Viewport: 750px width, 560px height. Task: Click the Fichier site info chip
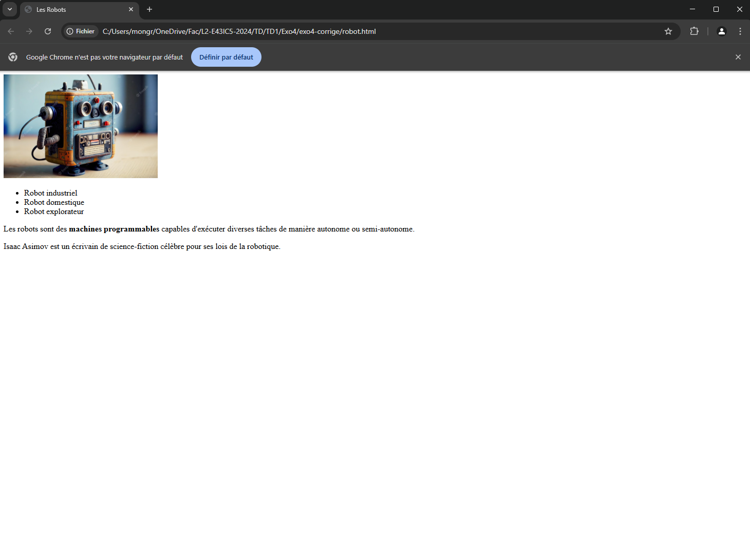click(81, 31)
